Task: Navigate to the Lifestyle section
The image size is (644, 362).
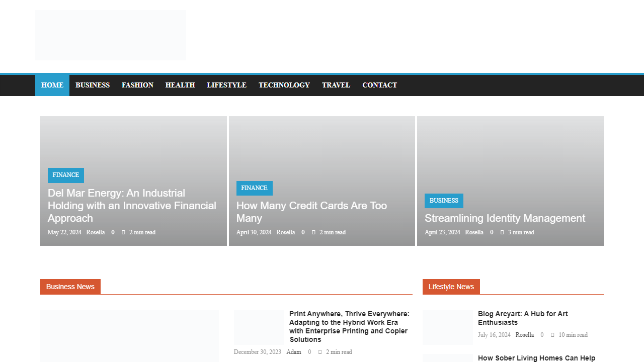Action: click(x=226, y=85)
